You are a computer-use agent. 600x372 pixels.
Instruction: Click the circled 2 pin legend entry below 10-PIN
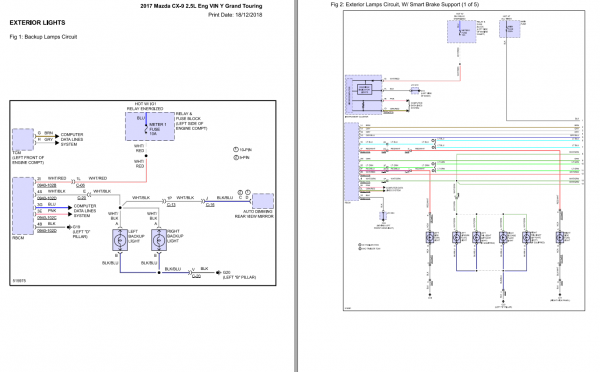point(241,157)
